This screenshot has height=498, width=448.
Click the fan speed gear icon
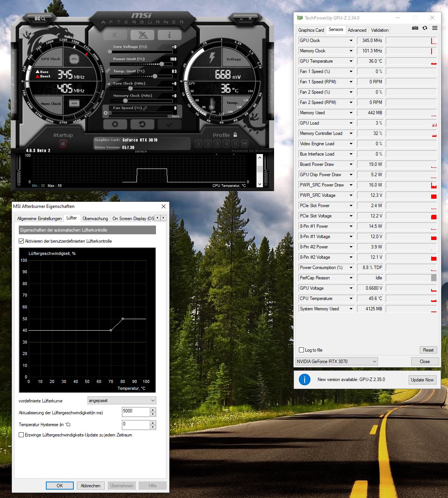[x=106, y=114]
